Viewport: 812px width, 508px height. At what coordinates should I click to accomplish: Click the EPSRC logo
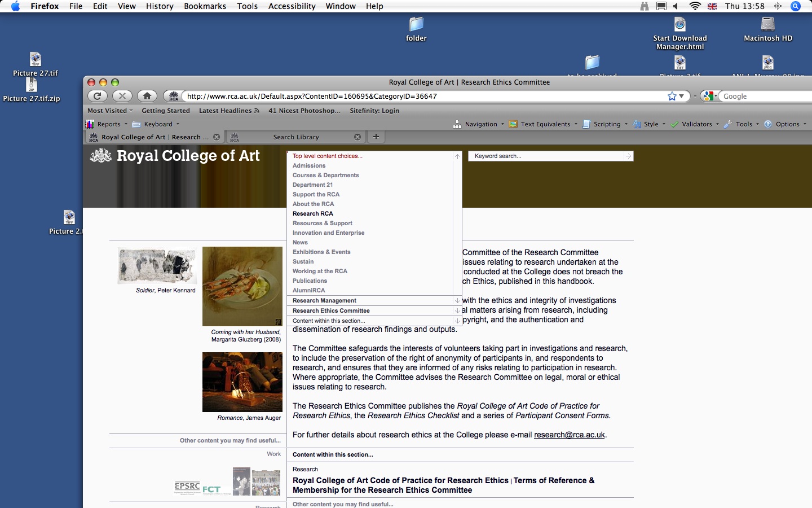tap(187, 488)
